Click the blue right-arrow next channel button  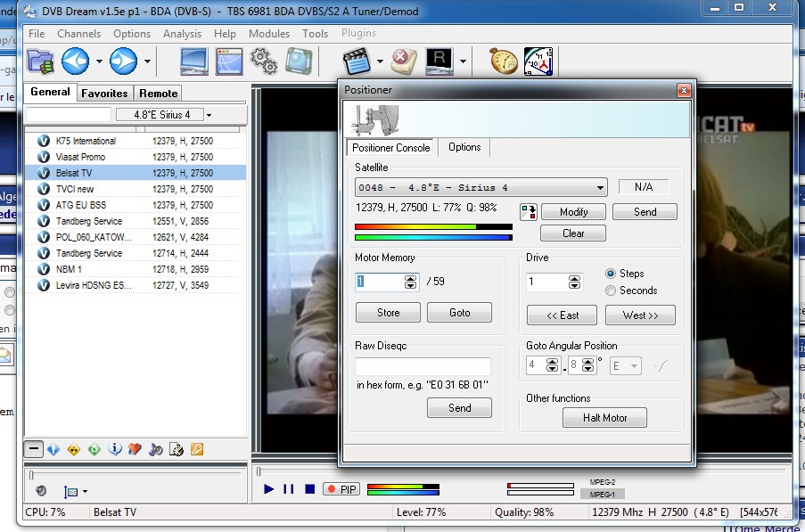tap(123, 61)
